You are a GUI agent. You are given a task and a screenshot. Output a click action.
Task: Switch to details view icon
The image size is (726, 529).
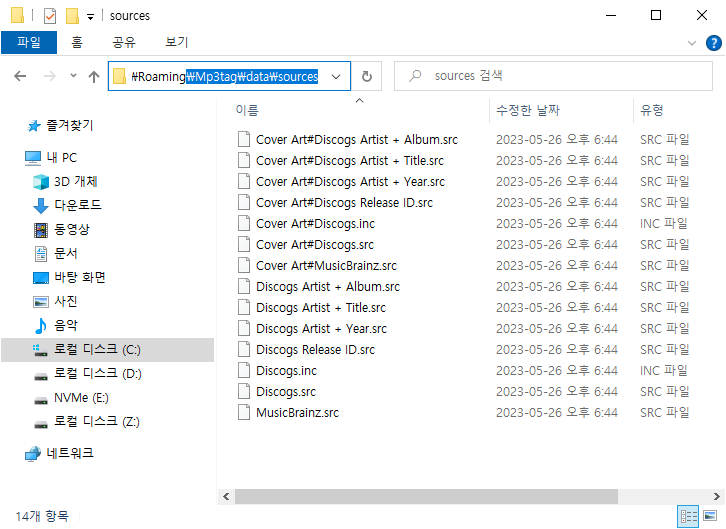[688, 516]
